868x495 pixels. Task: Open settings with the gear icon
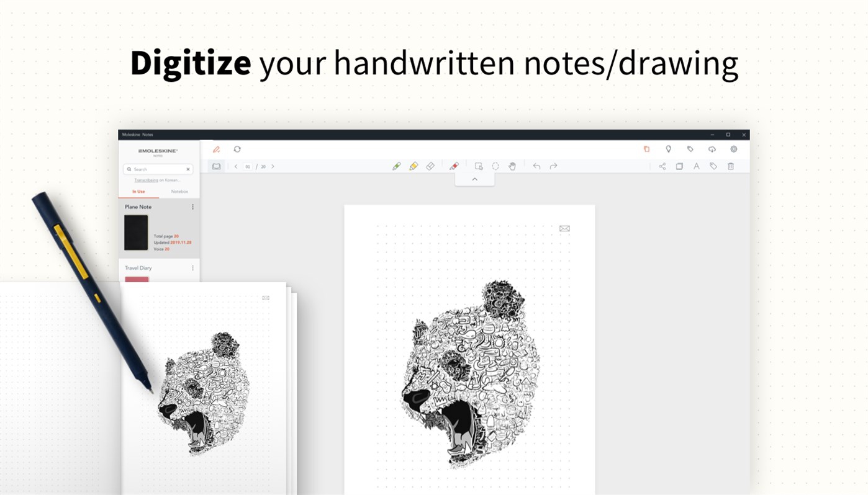coord(734,149)
